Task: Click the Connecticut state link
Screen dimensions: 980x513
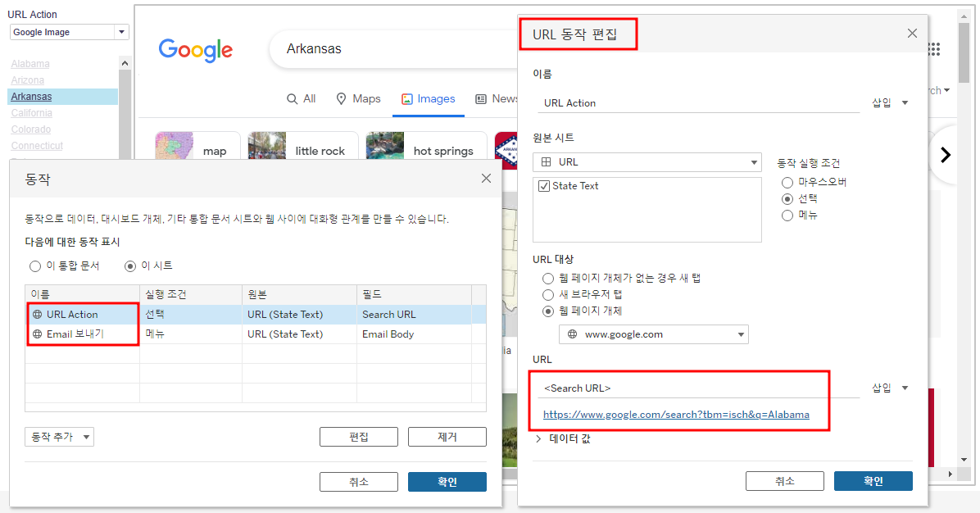Action: [x=37, y=145]
